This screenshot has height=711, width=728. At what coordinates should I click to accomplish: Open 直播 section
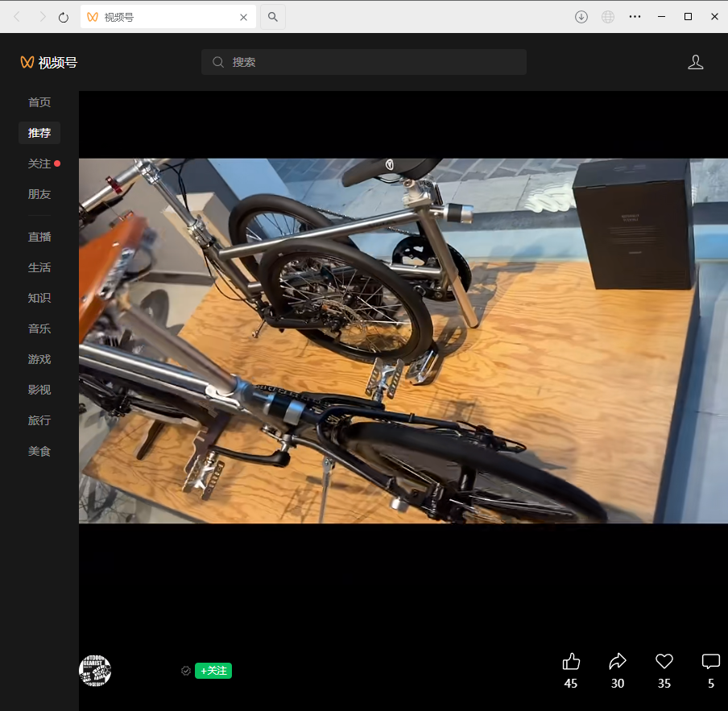(39, 237)
